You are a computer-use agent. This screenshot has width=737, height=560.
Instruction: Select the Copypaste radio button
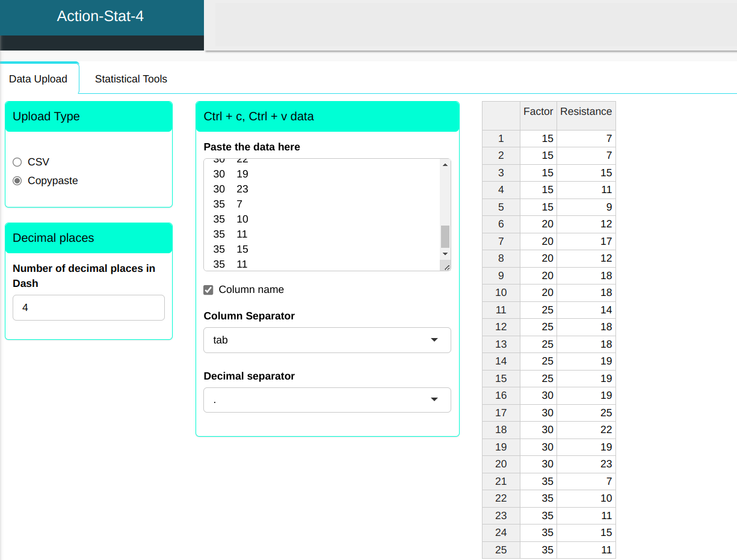tap(17, 180)
